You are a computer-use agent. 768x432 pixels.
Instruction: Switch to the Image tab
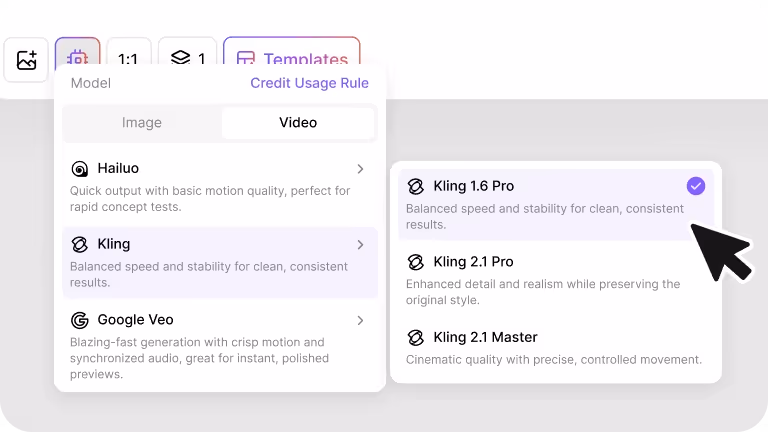coord(142,123)
